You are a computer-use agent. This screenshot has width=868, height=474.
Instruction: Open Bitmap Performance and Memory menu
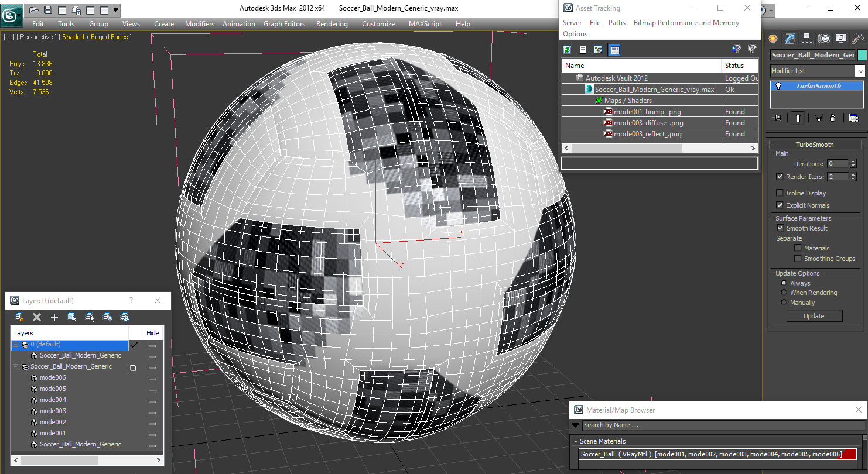tap(686, 23)
